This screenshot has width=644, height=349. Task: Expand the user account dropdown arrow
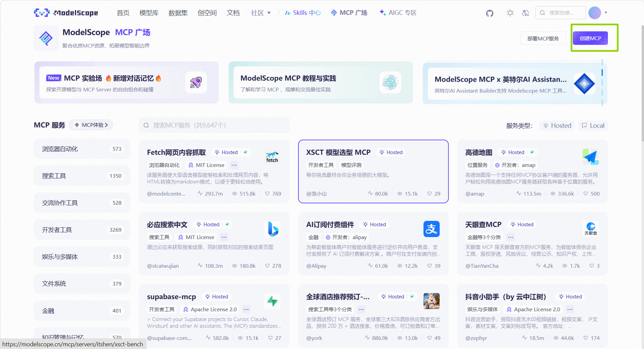point(606,13)
